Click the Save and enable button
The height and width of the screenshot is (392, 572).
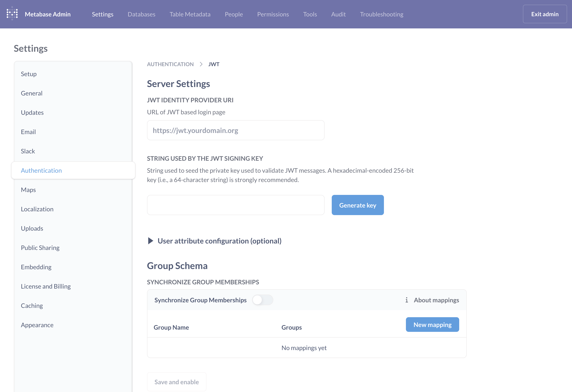[x=177, y=382]
